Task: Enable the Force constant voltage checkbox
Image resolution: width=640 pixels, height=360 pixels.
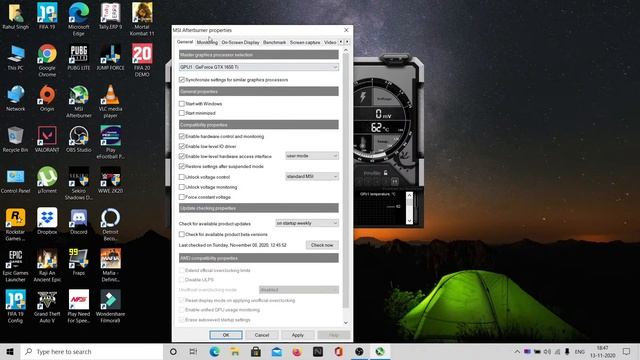Action: 182,197
